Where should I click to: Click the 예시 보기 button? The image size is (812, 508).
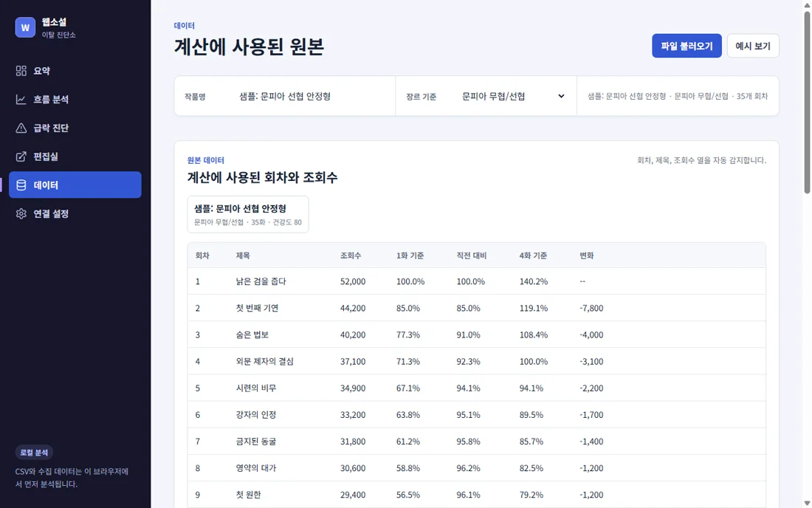tap(753, 46)
